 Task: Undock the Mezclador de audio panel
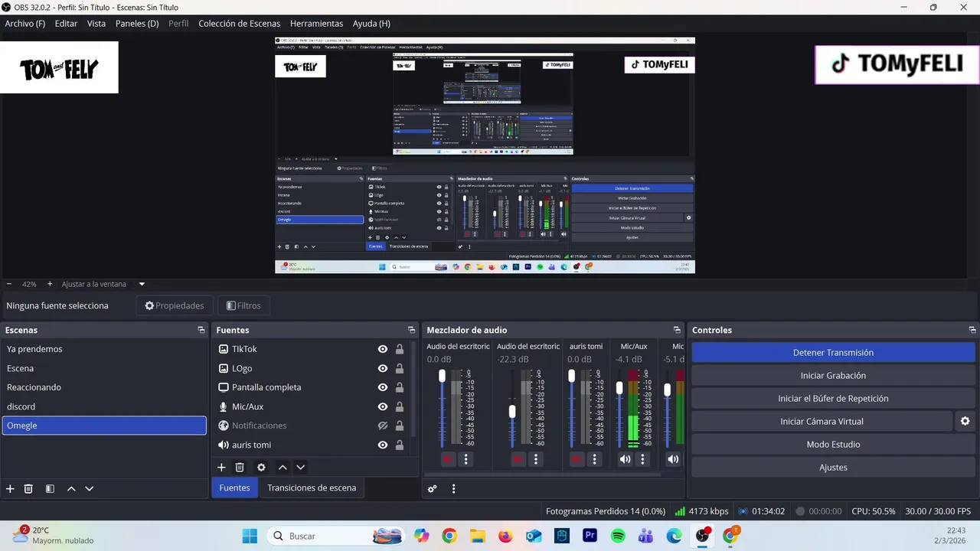[677, 330]
